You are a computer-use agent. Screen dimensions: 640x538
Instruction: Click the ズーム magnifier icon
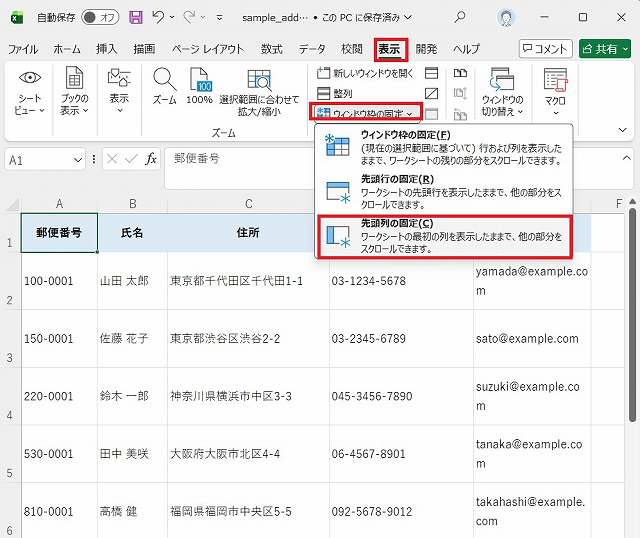[164, 87]
